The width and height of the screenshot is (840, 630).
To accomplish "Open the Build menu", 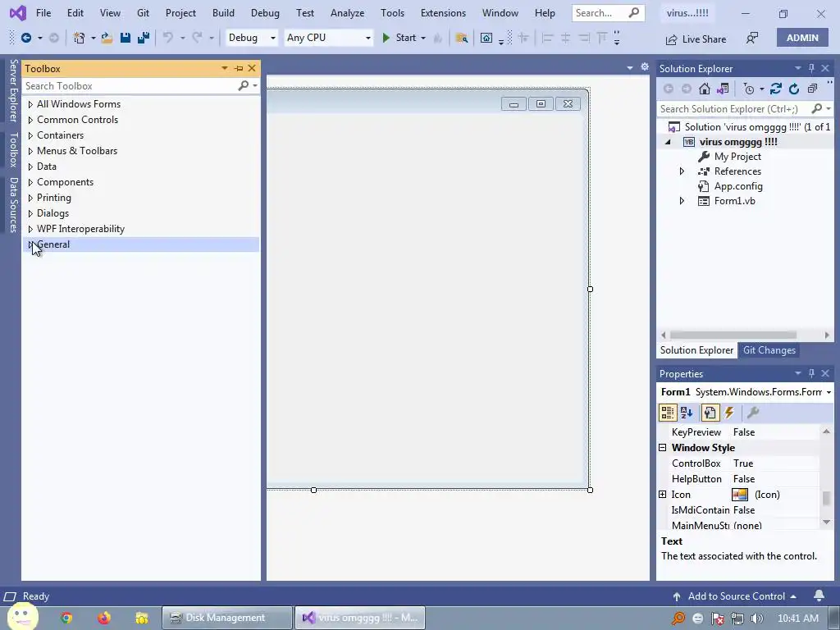I will click(x=223, y=13).
